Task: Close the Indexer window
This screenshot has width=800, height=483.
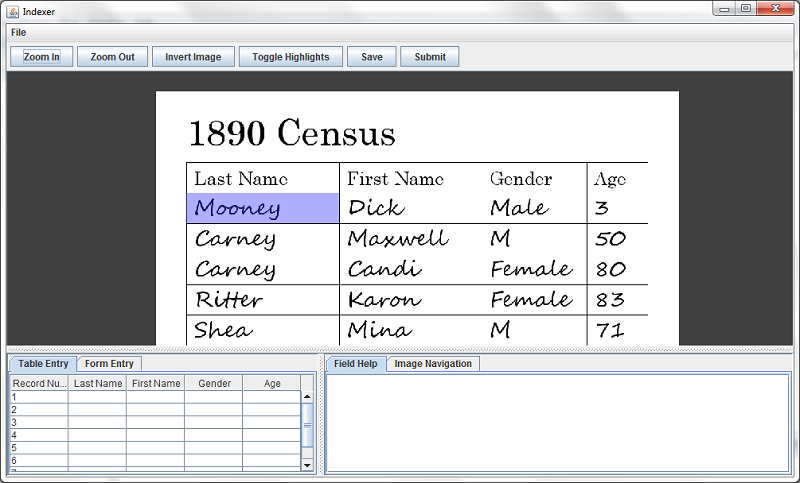Action: click(776, 9)
